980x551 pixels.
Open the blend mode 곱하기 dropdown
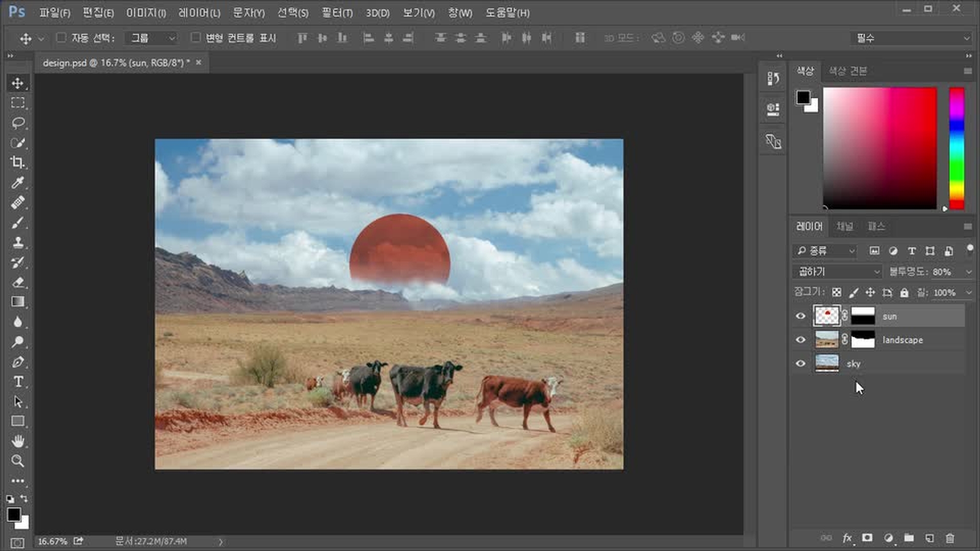(x=838, y=272)
